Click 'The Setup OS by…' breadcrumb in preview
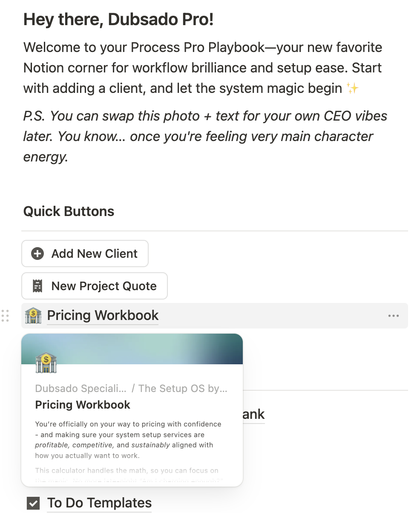This screenshot has height=513, width=420. 183,389
